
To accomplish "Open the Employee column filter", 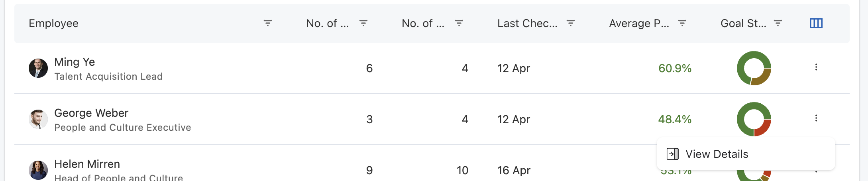I will [x=268, y=24].
